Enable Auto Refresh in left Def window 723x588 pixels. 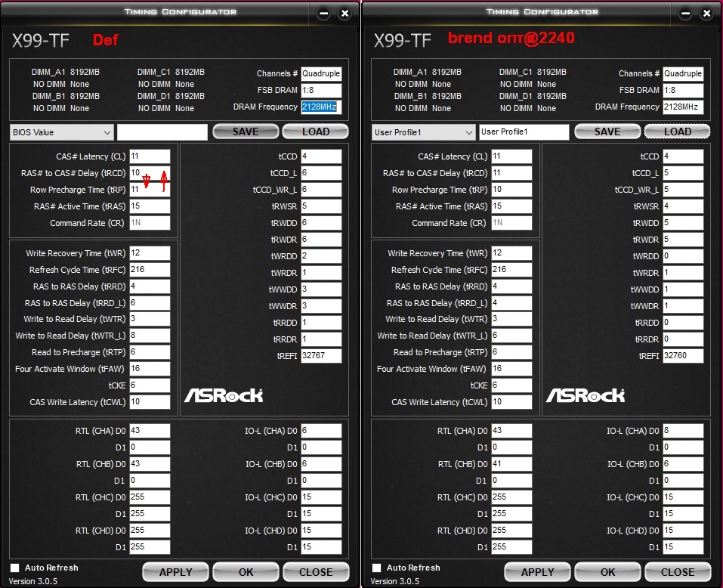[15, 568]
